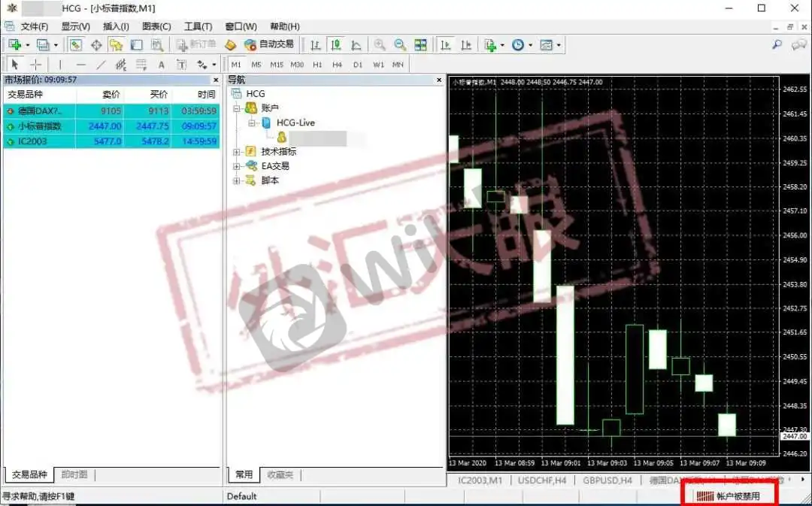
Task: Set the chart period to M30
Action: point(297,65)
